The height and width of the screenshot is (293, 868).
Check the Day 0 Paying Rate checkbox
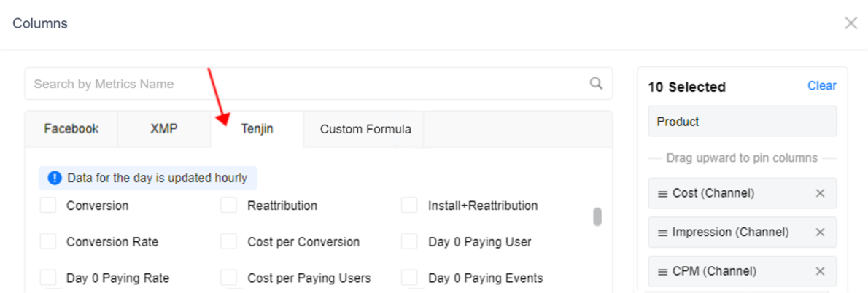(48, 278)
